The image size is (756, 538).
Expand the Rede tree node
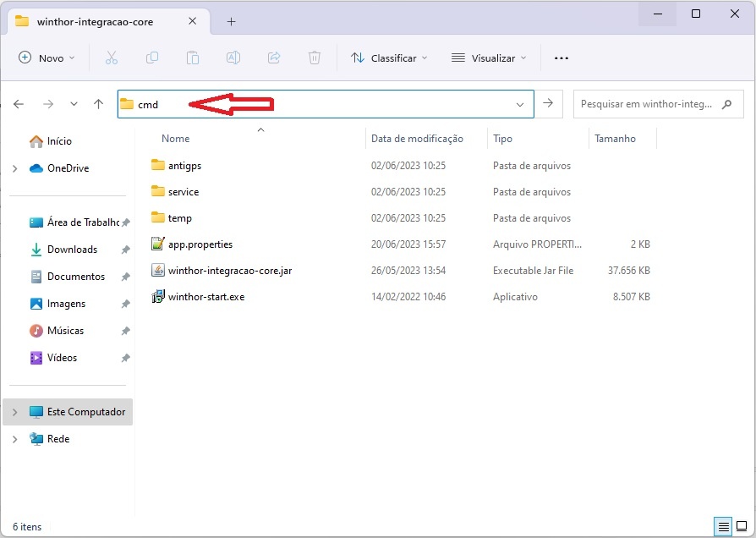pos(15,439)
